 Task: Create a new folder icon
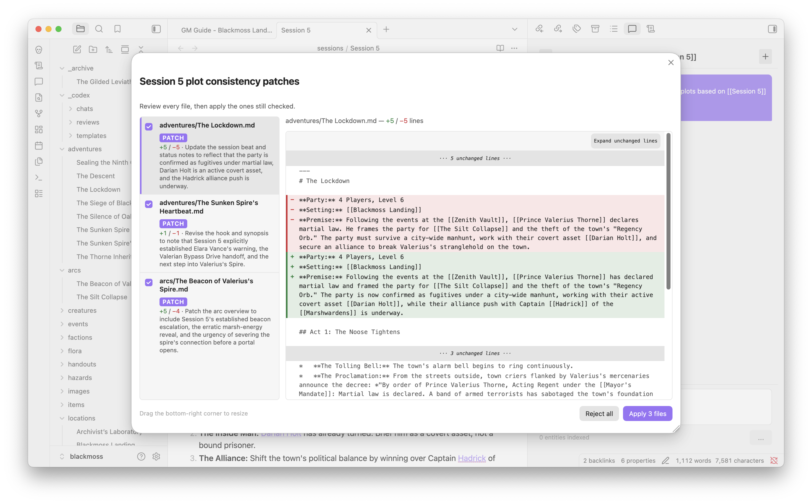93,50
